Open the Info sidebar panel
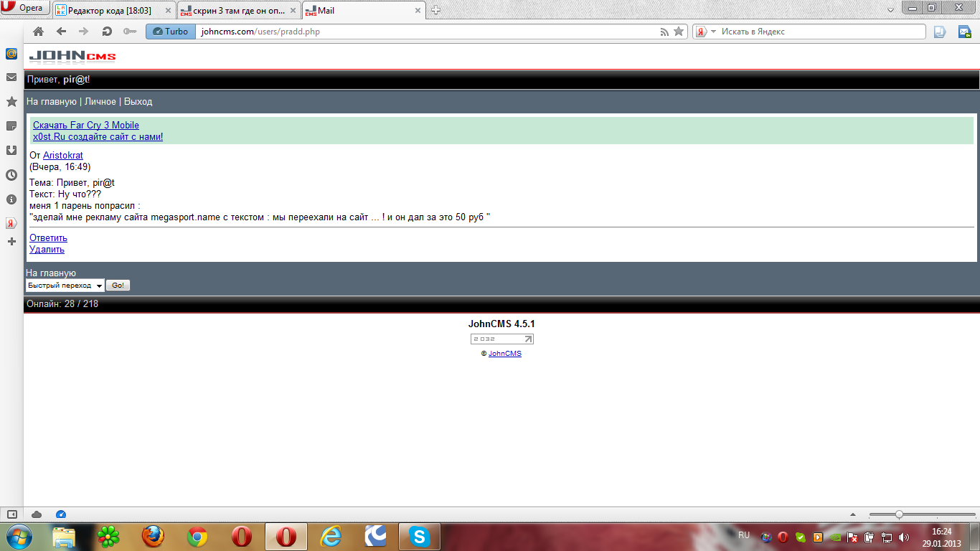The height and width of the screenshot is (551, 980). [x=11, y=199]
